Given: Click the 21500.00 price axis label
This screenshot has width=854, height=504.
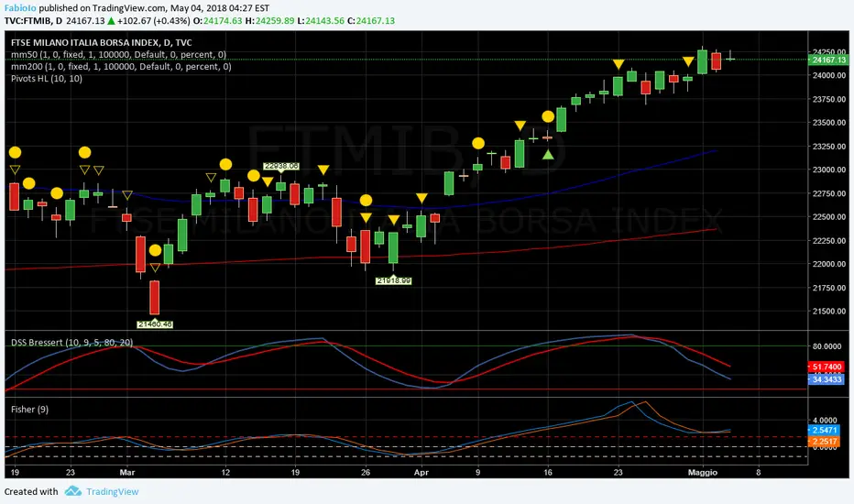Looking at the screenshot, I should point(829,312).
